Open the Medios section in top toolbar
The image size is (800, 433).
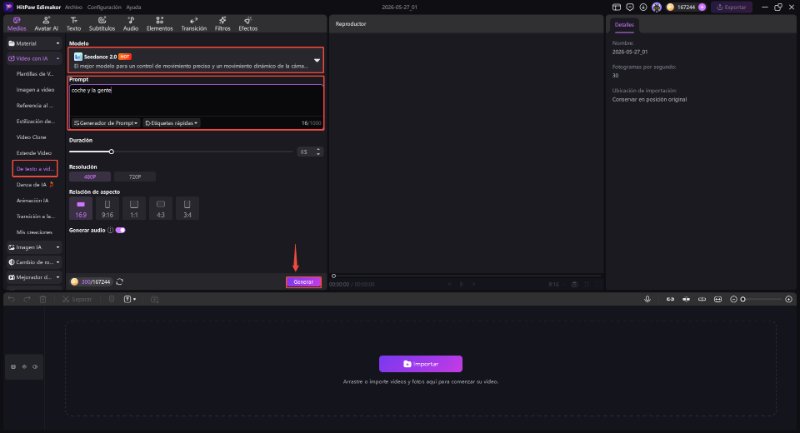(x=16, y=24)
